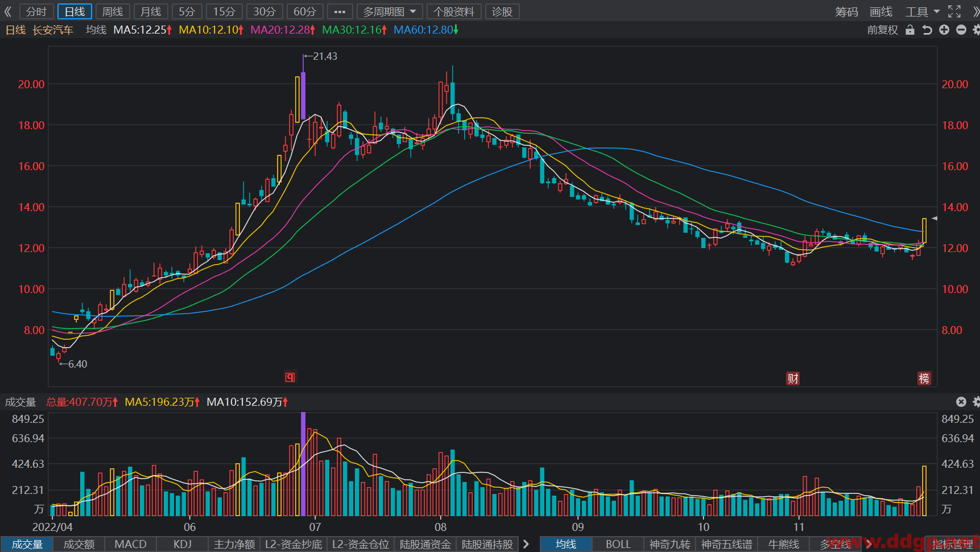
Task: Click yellow MA10:12.10 legend label
Action: point(211,30)
